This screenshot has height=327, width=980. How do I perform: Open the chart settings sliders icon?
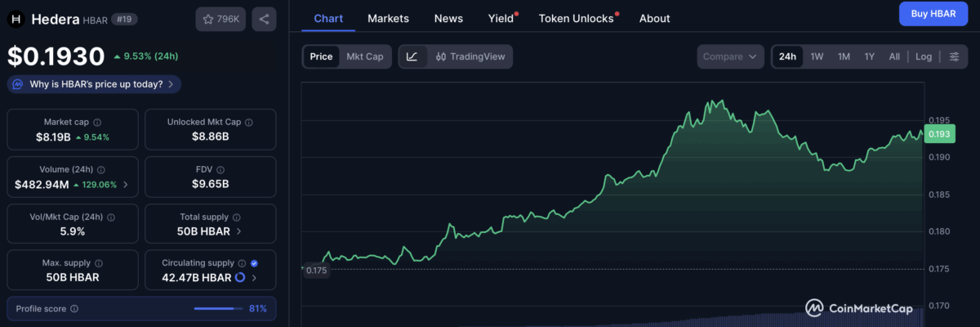pos(953,56)
